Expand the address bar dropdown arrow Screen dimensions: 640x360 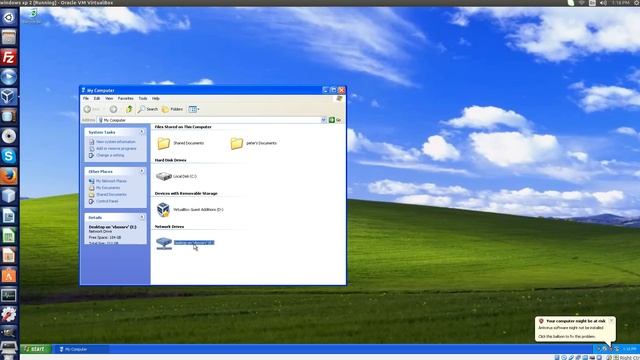(323, 120)
